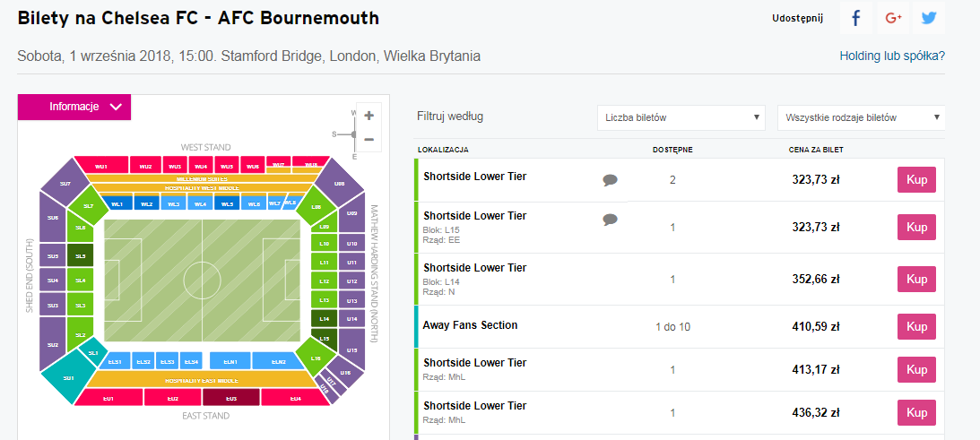The image size is (980, 440).
Task: Buy the 352,66 zł ticket
Action: pyautogui.click(x=916, y=279)
